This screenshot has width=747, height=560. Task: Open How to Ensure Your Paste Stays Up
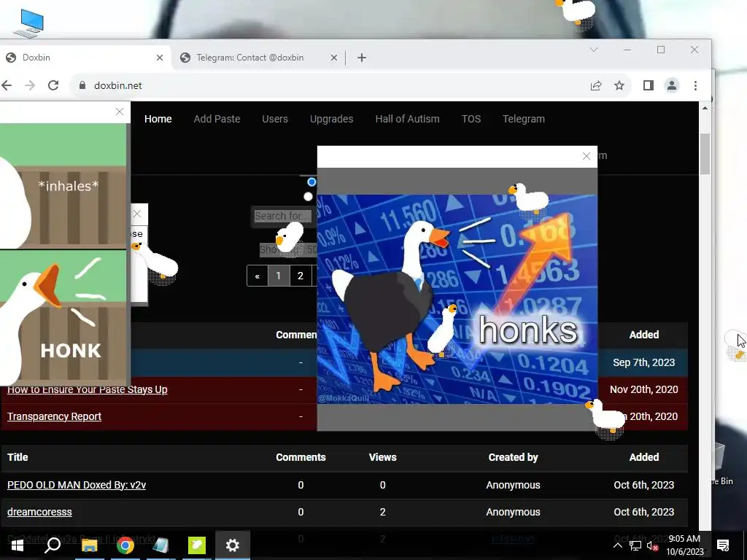click(x=88, y=389)
